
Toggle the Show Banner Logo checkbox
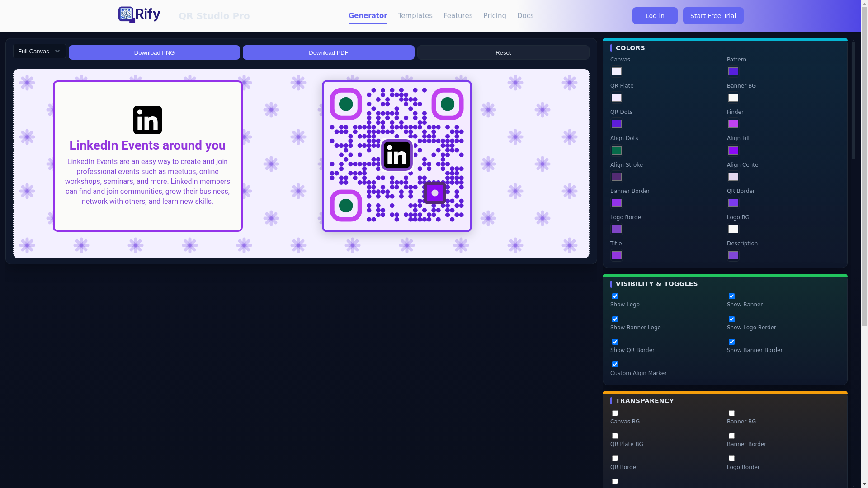coord(615,319)
